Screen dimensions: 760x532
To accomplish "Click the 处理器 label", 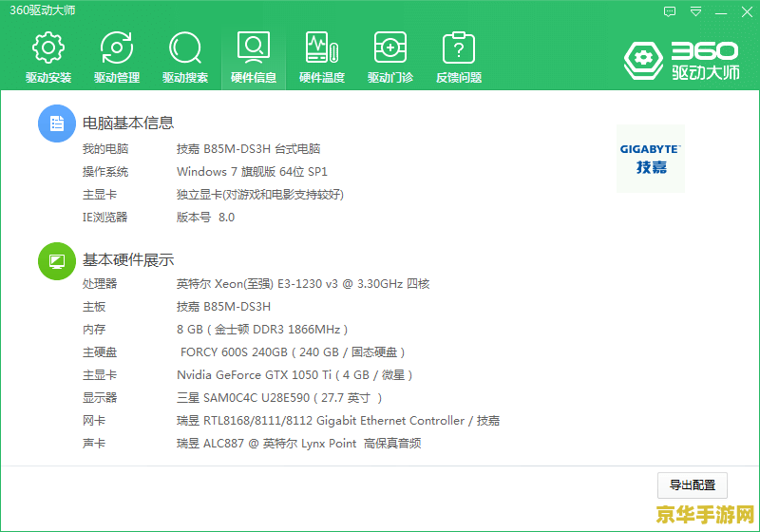I will (100, 283).
